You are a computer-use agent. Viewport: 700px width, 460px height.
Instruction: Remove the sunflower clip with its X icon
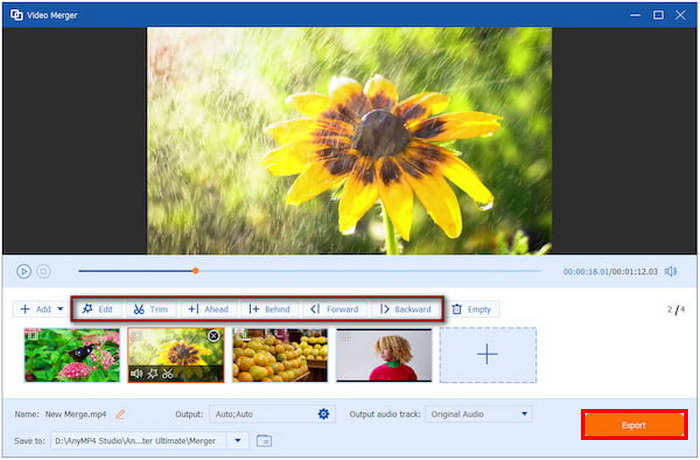coord(214,335)
